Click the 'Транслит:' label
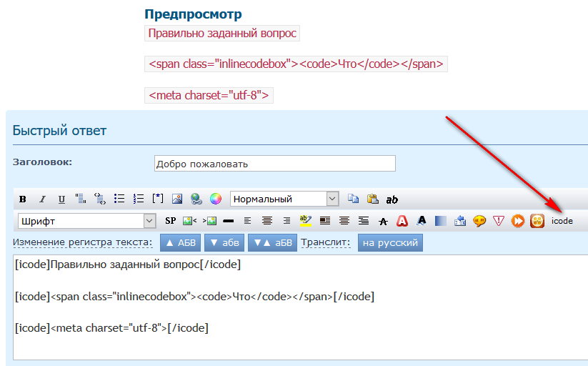The image size is (588, 366). 325,242
